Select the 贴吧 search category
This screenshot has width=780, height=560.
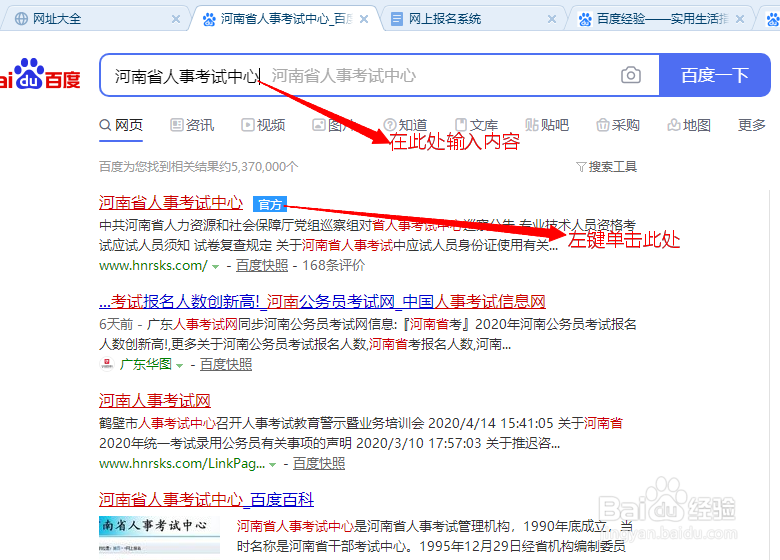(x=547, y=125)
